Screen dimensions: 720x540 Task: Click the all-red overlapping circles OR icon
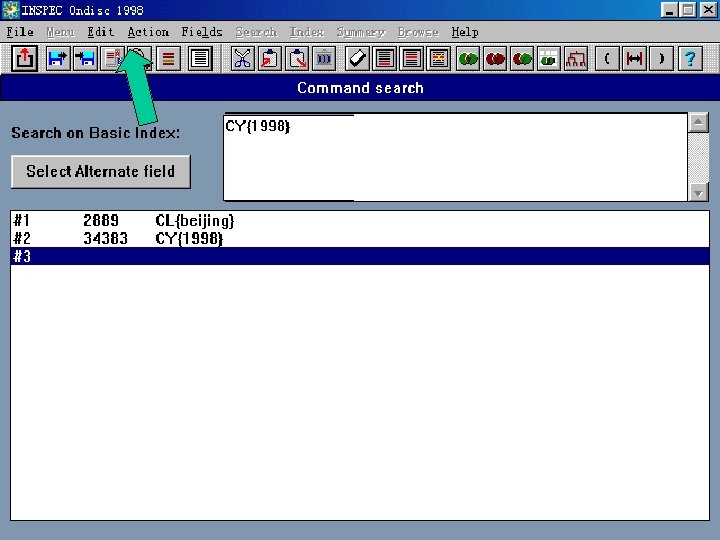495,59
